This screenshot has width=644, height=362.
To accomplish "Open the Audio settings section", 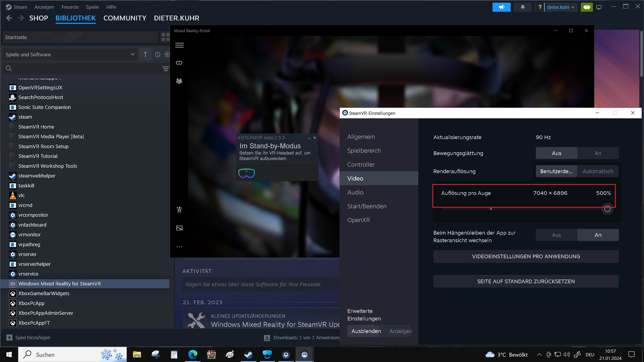I will [379, 192].
